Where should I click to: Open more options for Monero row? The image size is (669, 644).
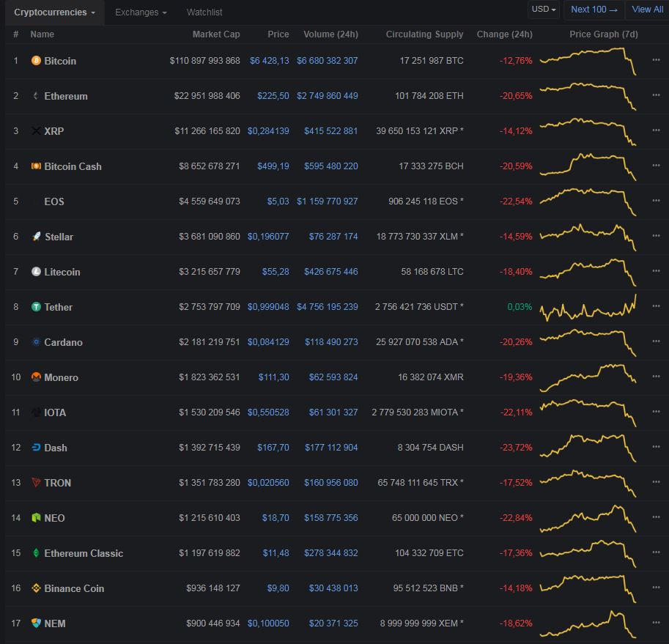[657, 377]
